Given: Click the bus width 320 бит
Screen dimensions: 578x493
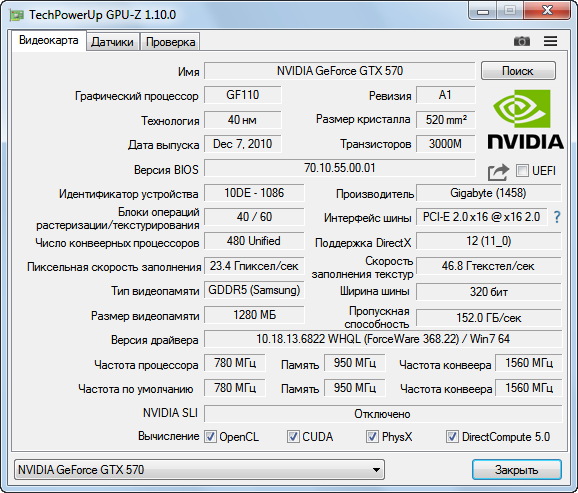Looking at the screenshot, I should coord(489,292).
